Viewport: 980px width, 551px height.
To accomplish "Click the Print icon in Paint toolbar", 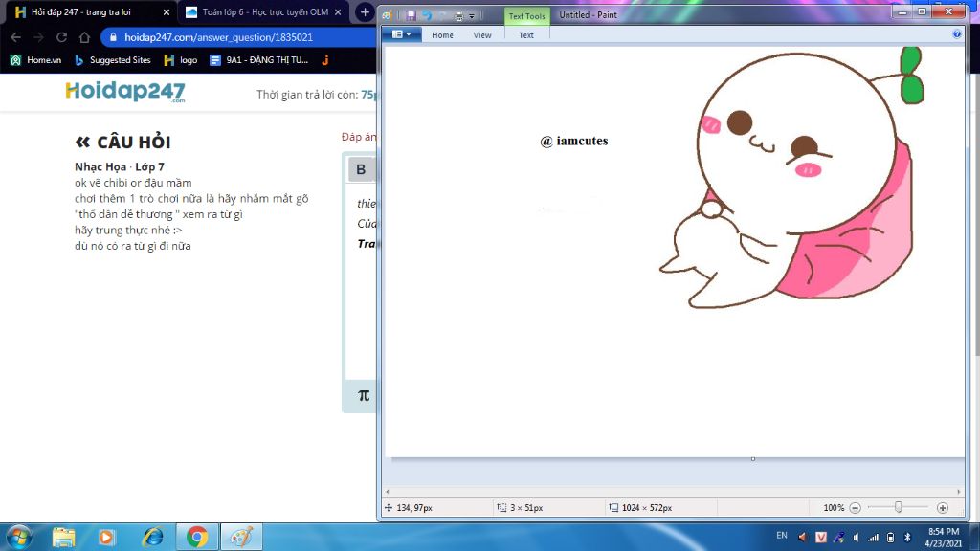I will coord(458,16).
